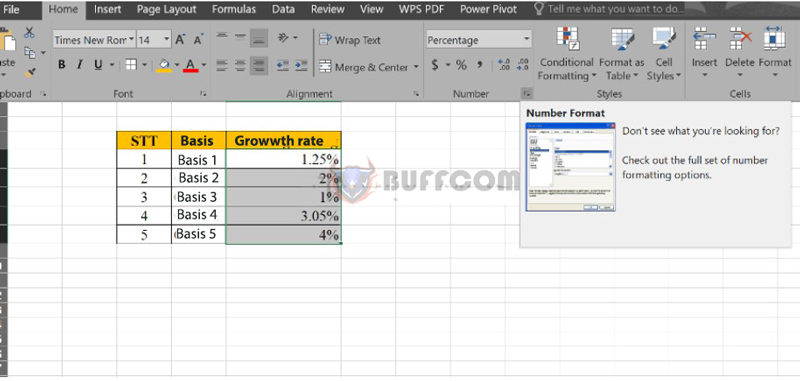800x381 pixels.
Task: Click the Format cells button
Action: [774, 53]
